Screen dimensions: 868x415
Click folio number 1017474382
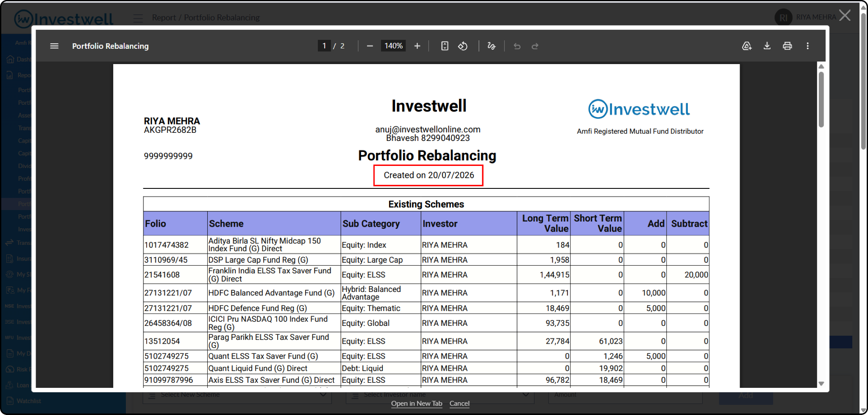point(167,245)
